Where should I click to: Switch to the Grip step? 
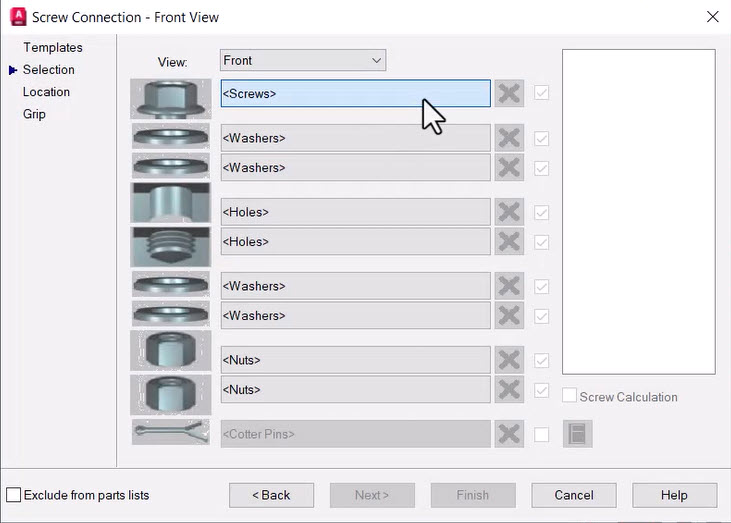(34, 114)
